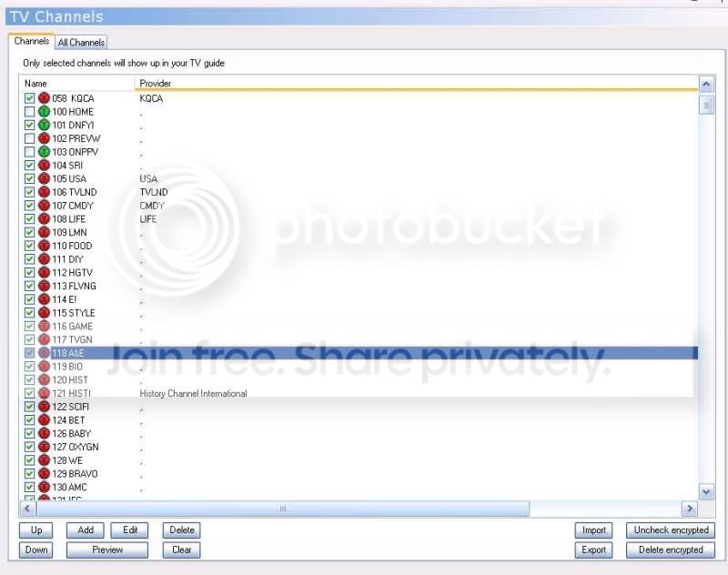Click the horizontal scrollbar right arrow
728x575 pixels.
pos(690,509)
